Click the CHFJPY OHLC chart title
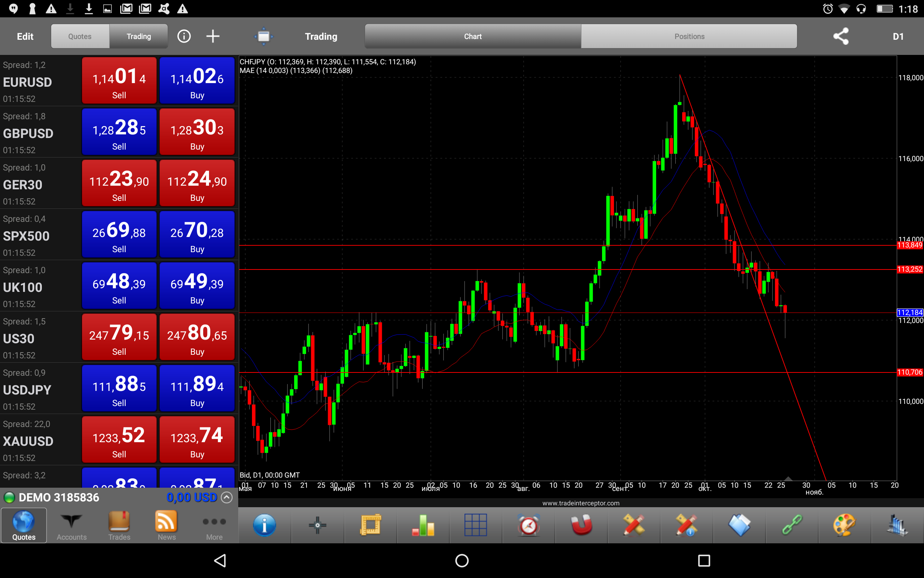 coord(328,61)
